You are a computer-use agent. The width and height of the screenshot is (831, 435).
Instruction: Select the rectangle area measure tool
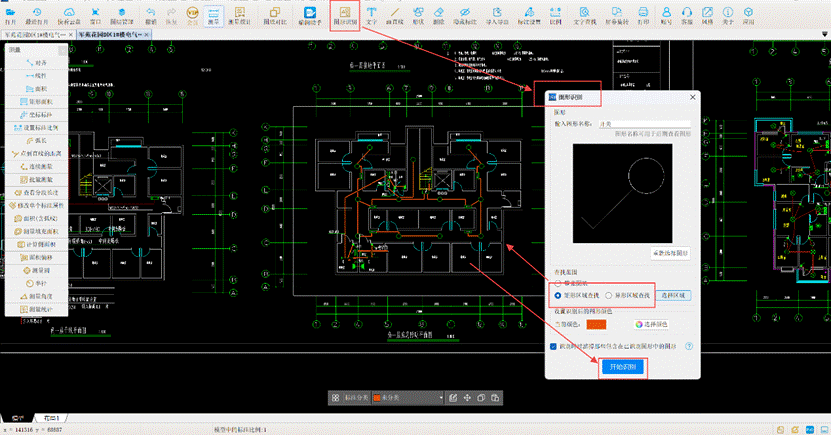36,102
